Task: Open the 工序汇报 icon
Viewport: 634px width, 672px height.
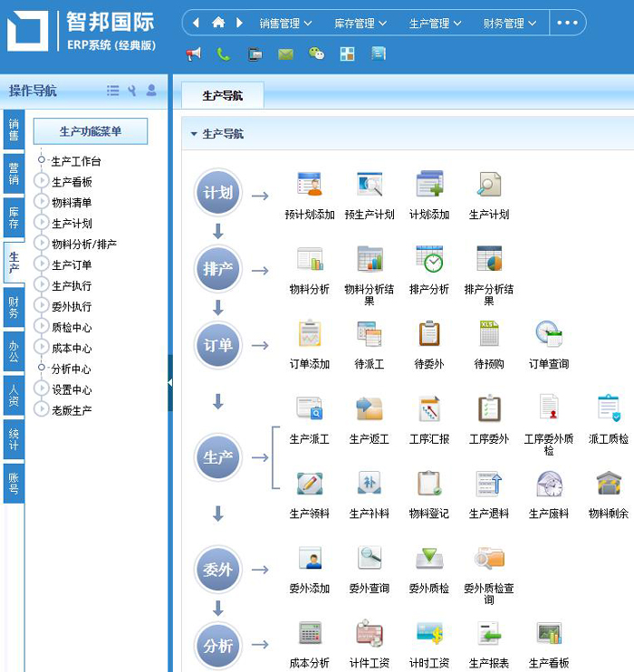Action: [x=429, y=409]
